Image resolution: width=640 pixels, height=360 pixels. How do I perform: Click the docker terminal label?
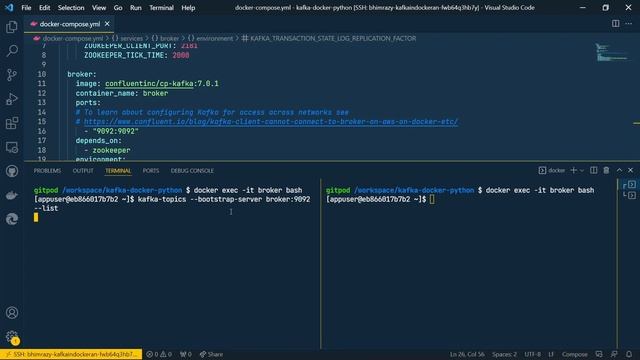[x=552, y=170]
